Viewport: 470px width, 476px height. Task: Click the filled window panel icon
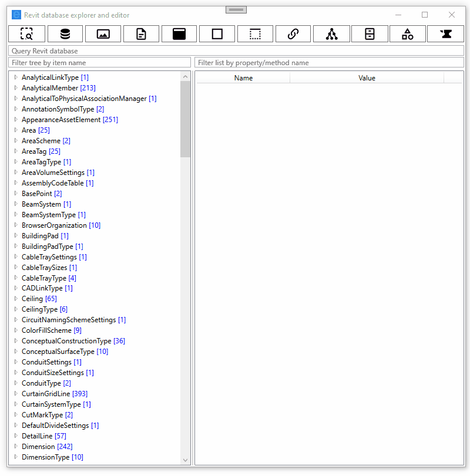[179, 34]
